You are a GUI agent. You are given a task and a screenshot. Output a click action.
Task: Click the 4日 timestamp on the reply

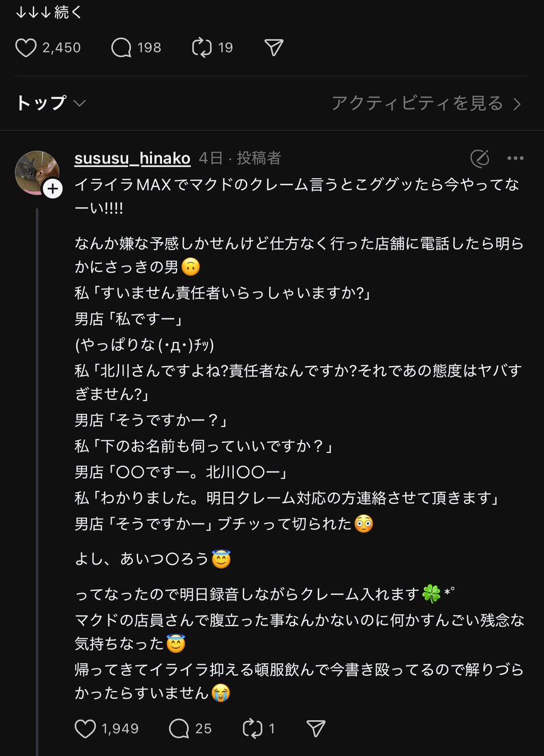tap(210, 158)
